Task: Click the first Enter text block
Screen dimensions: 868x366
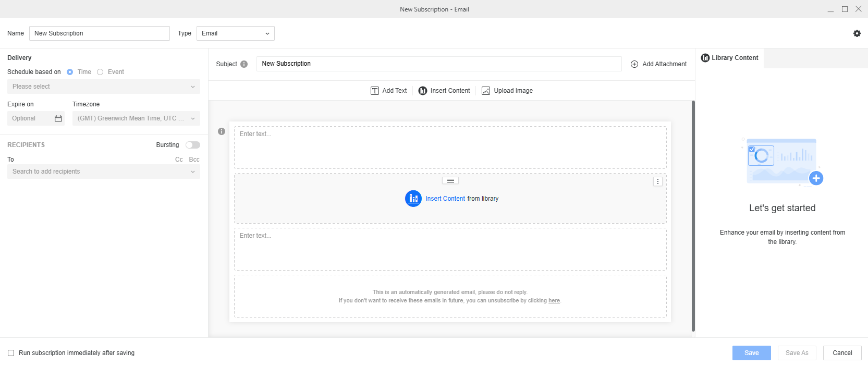Action: click(450, 148)
